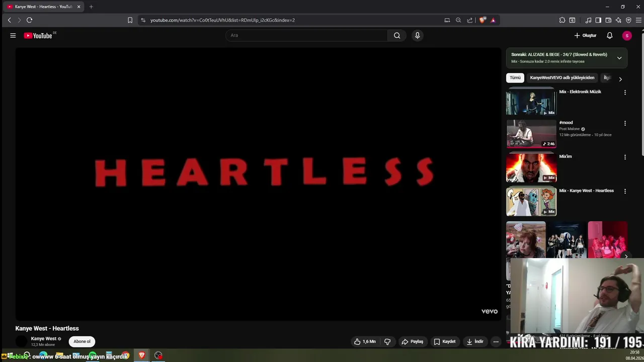Close the Kanye West - Heartless tab
644x362 pixels.
(78, 7)
